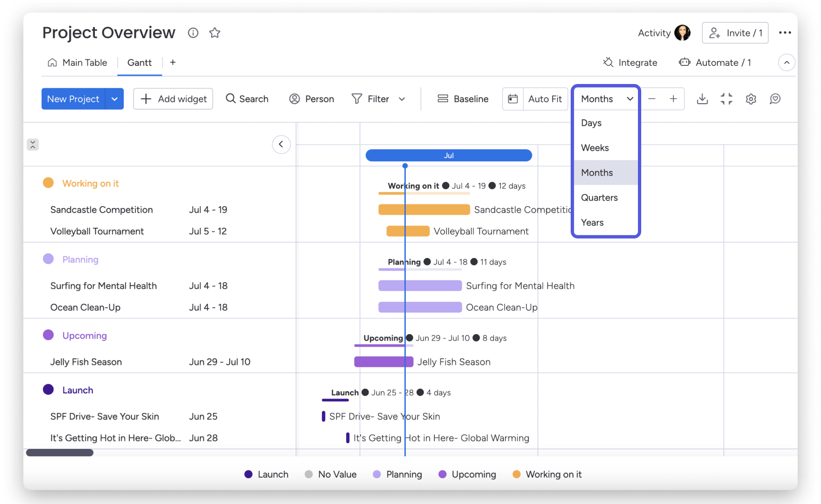
Task: Open the Filter dropdown arrow
Action: tap(402, 98)
